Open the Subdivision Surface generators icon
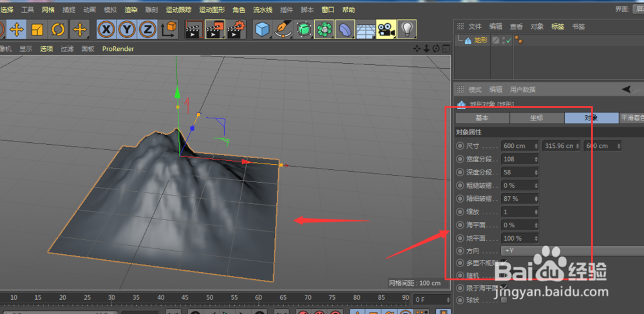 [x=304, y=30]
